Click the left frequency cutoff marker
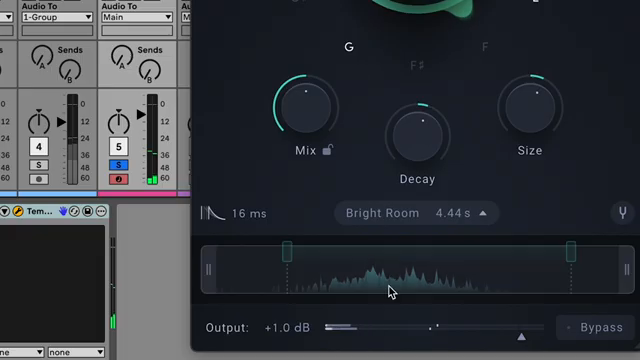The width and height of the screenshot is (640, 360). tap(287, 251)
